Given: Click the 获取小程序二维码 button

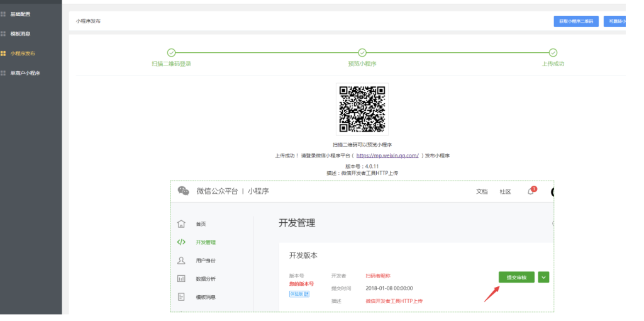Looking at the screenshot, I should 576,21.
